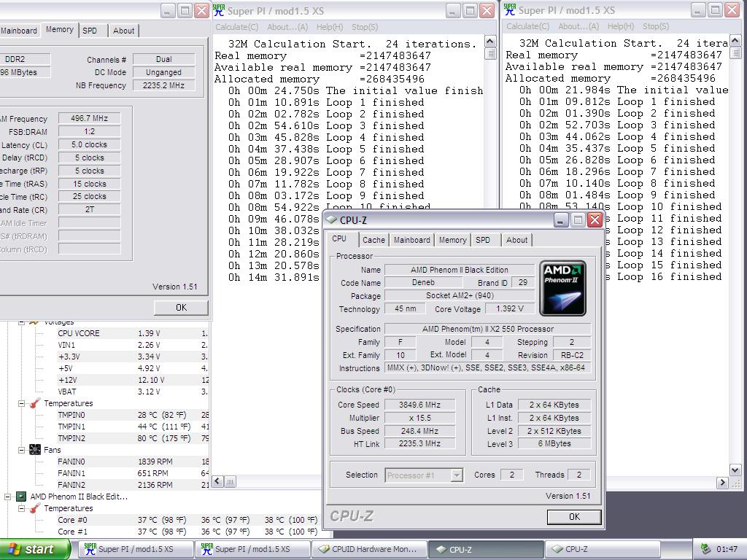Open Calculate(C) menu in right Super PI

coord(528,26)
